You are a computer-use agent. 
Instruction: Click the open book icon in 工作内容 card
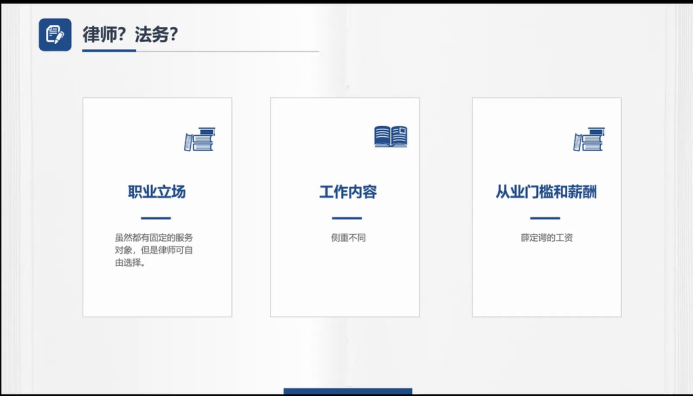[x=391, y=136]
